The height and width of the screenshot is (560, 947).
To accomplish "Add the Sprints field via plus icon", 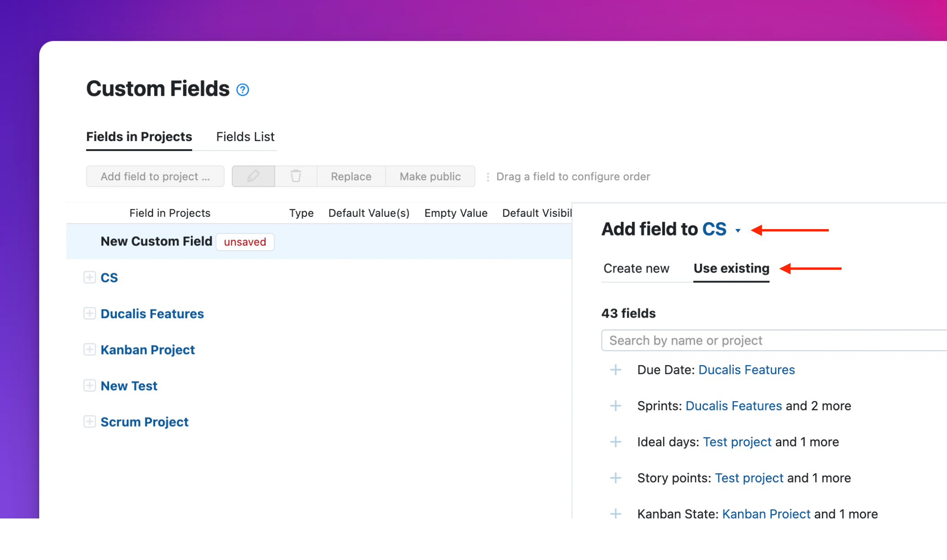I will [x=616, y=406].
